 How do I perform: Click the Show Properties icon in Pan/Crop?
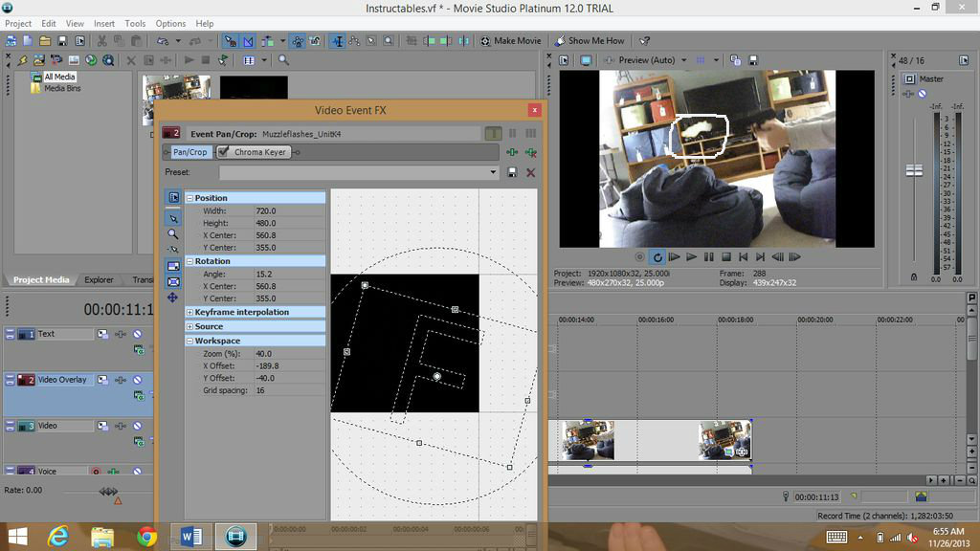tap(173, 197)
